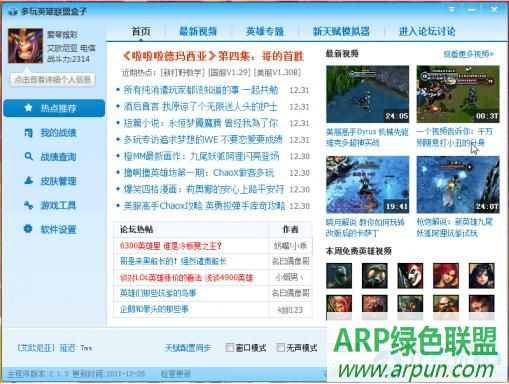Image resolution: width=509 pixels, height=384 pixels.
Task: Click forum author 名曰儒雅哥 on 英雄们那些坑爹的鸟事 row
Action: [x=290, y=293]
